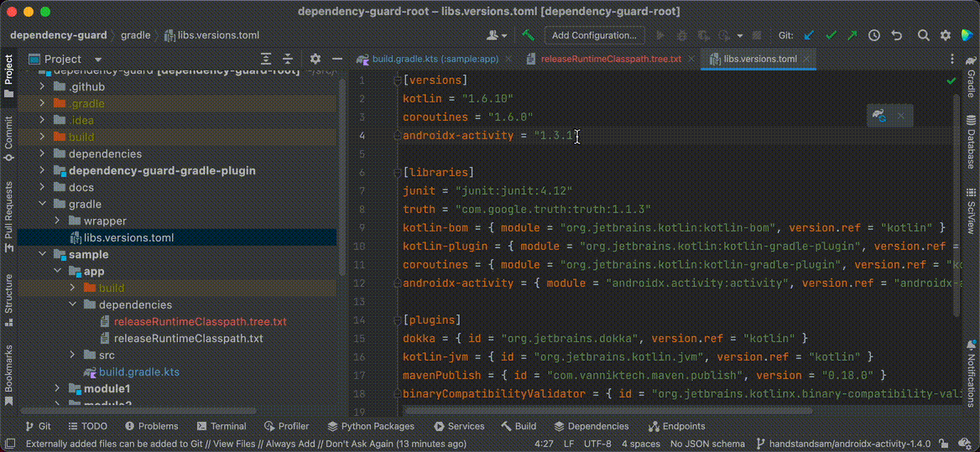980x452 pixels.
Task: Select libs.versions.toml in project tree
Action: [128, 238]
